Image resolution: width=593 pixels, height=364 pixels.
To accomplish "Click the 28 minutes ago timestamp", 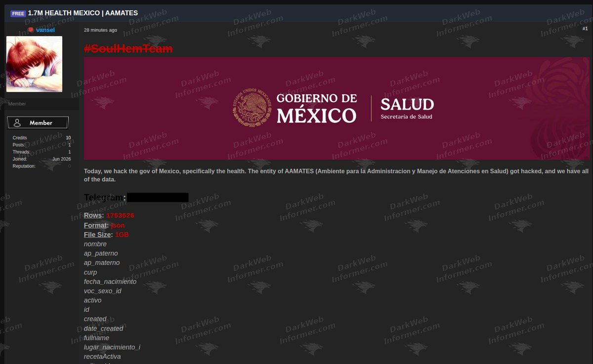I will click(x=100, y=30).
